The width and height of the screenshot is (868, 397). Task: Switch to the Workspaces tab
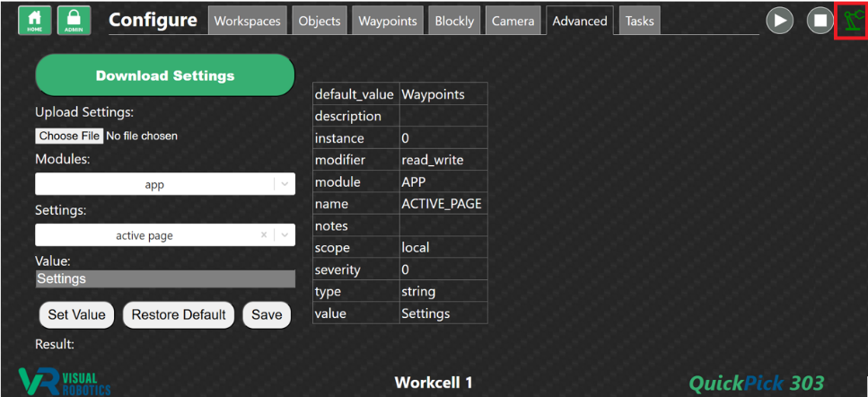248,21
